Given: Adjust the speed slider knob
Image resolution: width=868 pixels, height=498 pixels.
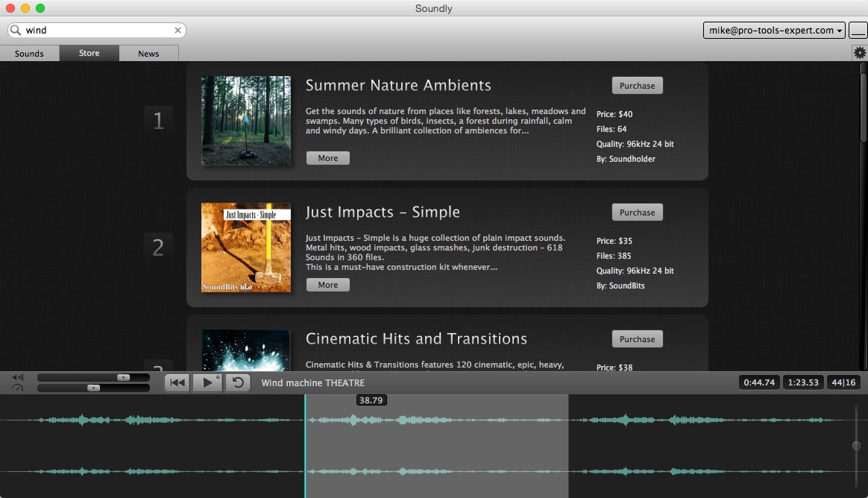Looking at the screenshot, I should click(x=93, y=388).
